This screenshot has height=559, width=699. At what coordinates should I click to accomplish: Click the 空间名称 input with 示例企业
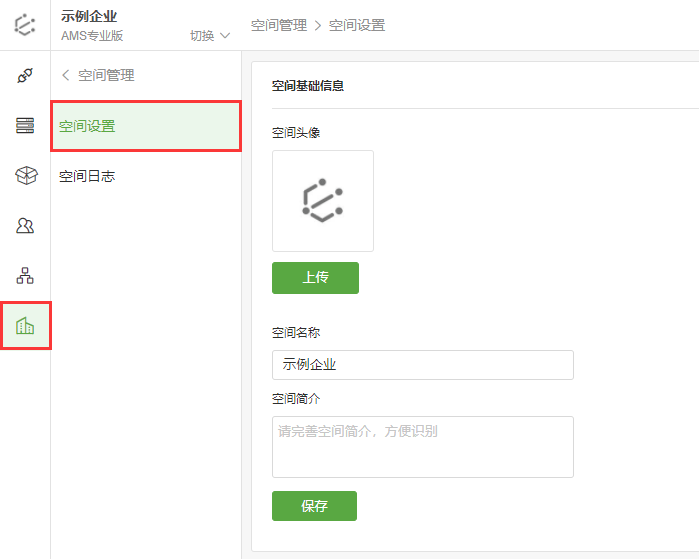click(423, 365)
